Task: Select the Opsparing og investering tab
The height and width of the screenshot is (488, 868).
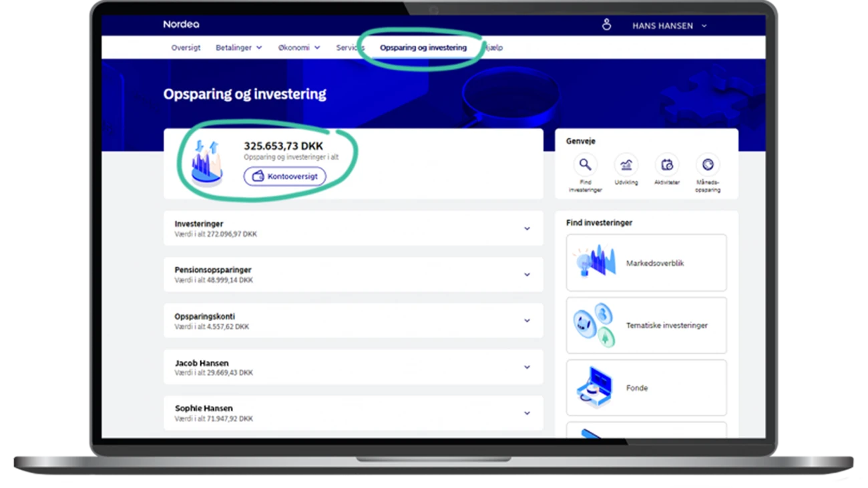Action: (423, 48)
